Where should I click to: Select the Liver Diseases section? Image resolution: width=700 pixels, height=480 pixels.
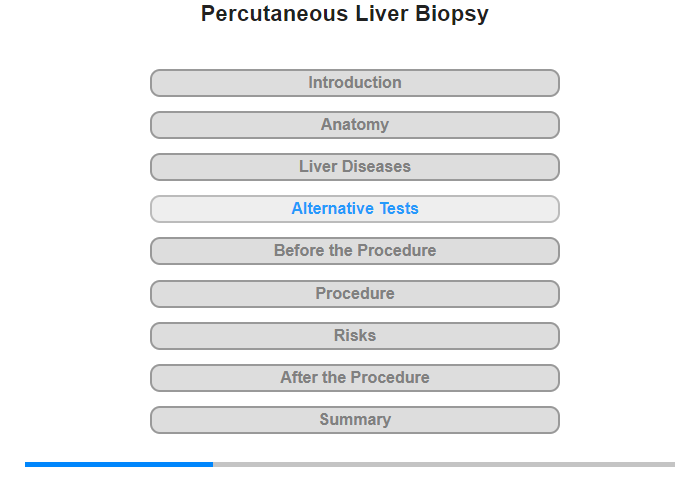tap(355, 167)
